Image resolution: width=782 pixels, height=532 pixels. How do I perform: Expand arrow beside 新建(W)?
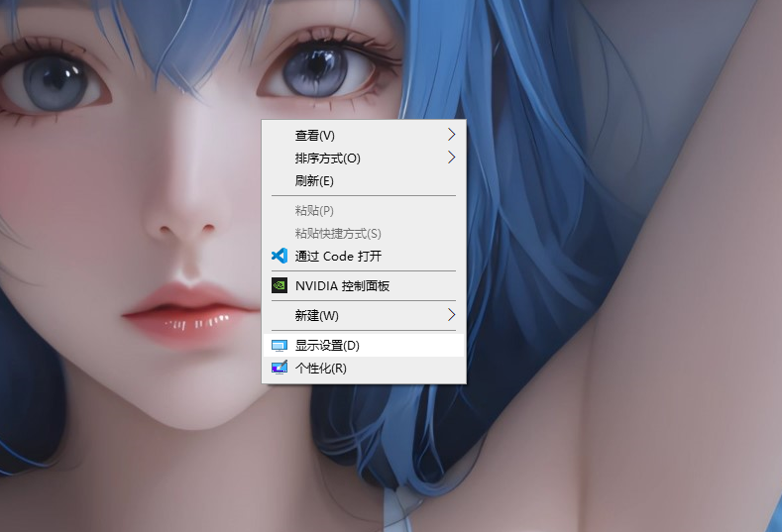451,315
